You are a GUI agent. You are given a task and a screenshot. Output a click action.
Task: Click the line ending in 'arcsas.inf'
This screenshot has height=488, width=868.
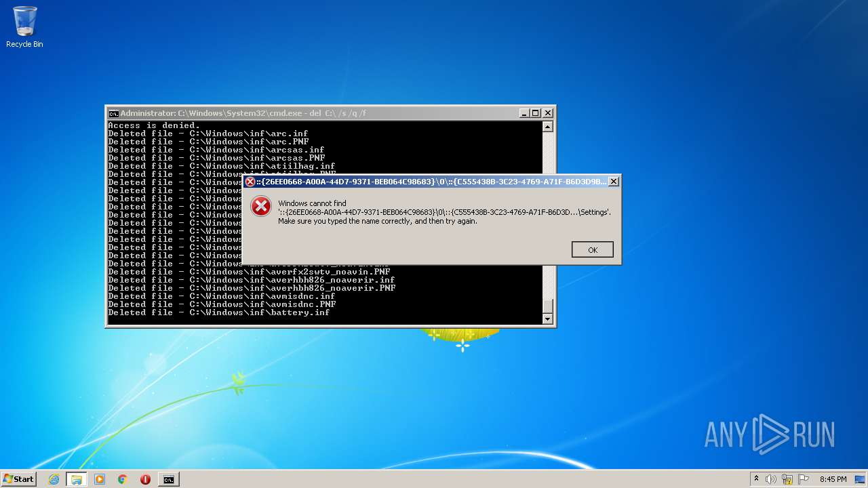point(216,150)
